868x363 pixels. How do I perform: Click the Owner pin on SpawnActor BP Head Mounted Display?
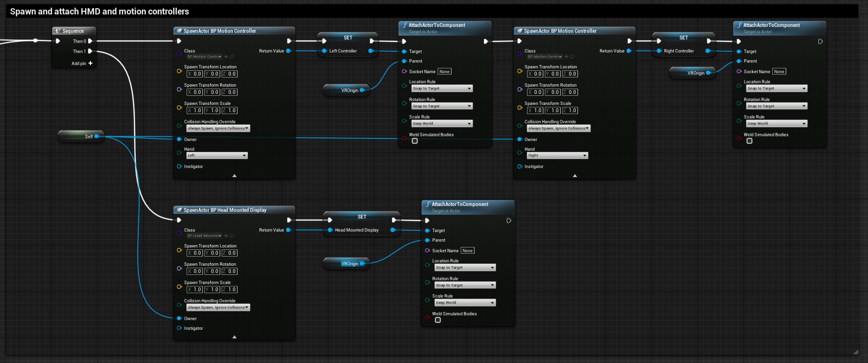pos(179,319)
